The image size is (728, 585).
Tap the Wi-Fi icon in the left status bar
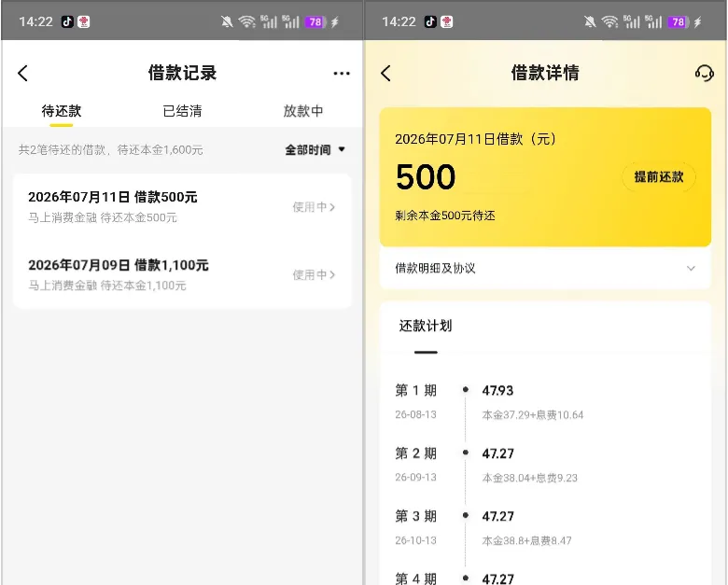246,21
